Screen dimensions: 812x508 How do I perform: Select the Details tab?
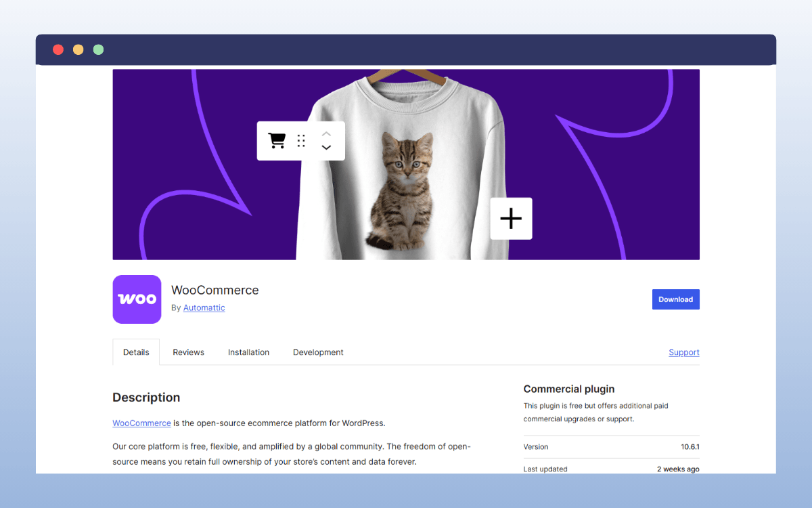click(x=135, y=352)
